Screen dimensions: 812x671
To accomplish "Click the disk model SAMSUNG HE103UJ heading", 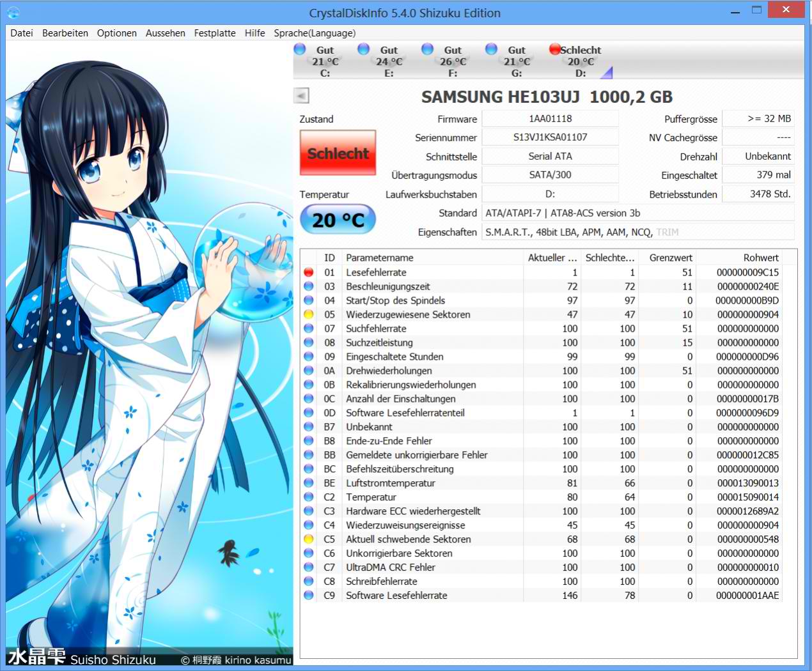I will (x=547, y=97).
